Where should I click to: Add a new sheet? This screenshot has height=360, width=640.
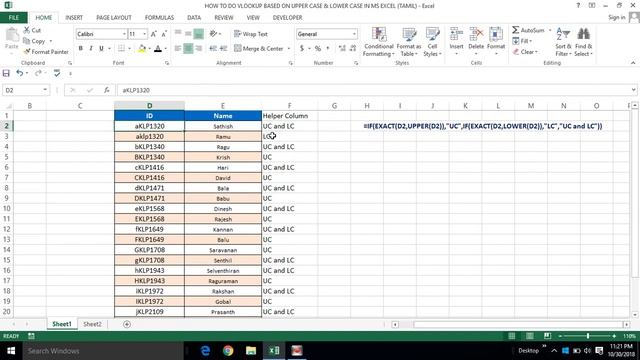pos(127,324)
